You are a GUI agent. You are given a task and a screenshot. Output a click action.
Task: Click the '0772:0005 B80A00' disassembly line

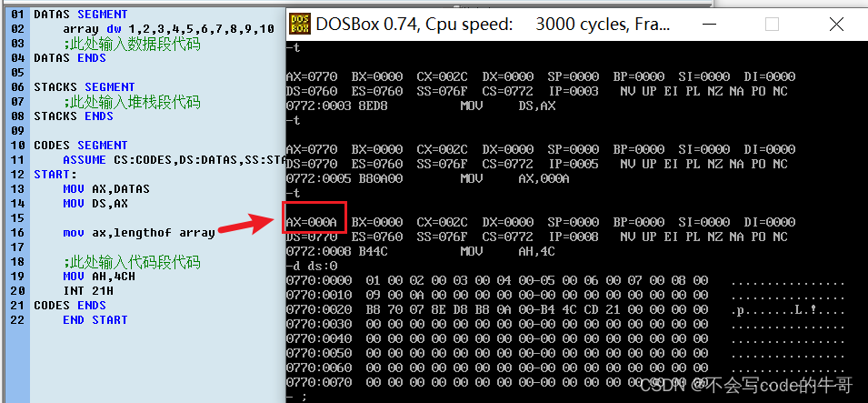pyautogui.click(x=428, y=178)
